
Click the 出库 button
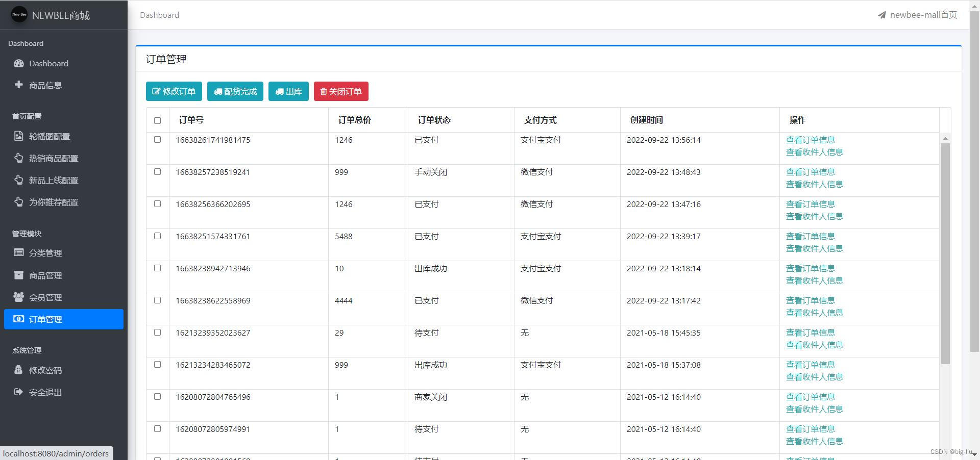[288, 91]
